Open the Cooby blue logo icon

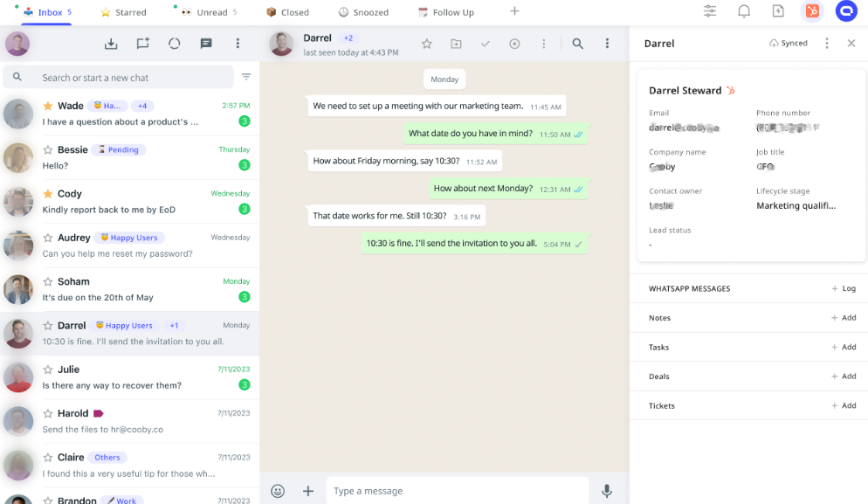tap(846, 11)
